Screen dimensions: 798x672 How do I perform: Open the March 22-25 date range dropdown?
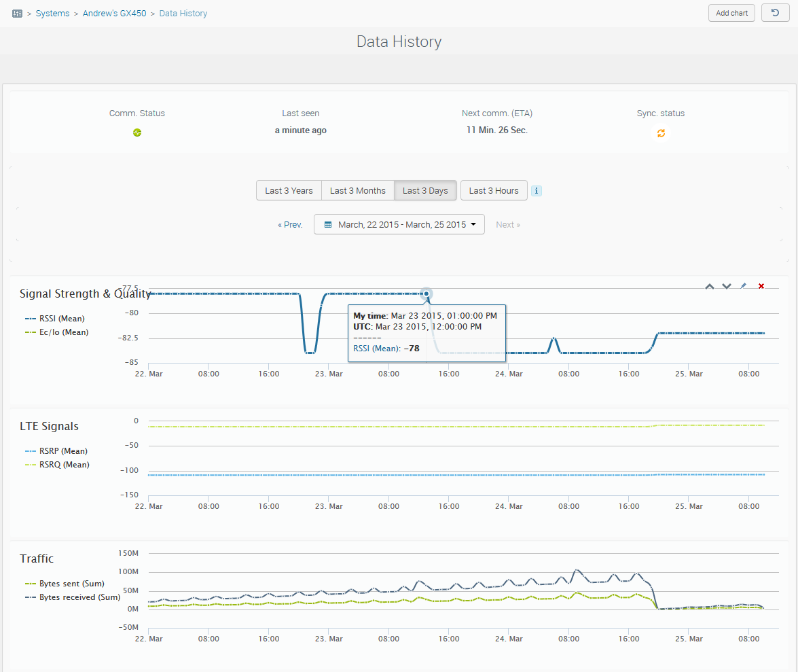[399, 224]
